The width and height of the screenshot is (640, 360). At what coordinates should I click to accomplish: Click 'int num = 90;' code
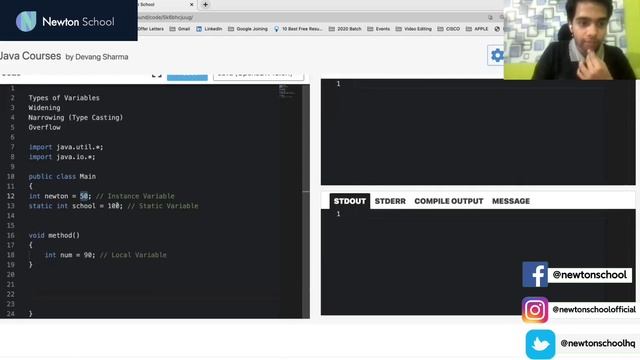point(70,255)
